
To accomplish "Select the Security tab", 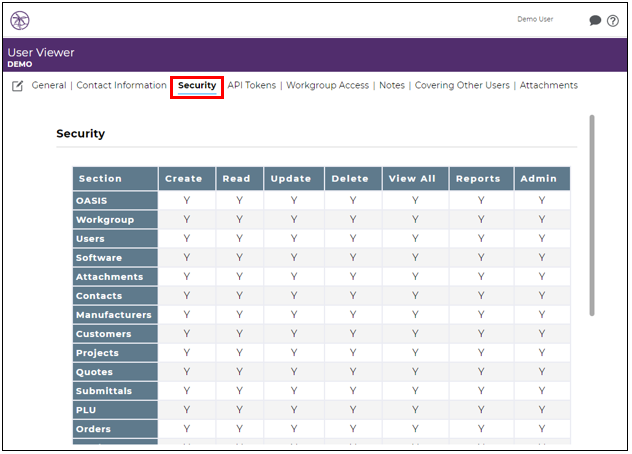I will tap(197, 85).
